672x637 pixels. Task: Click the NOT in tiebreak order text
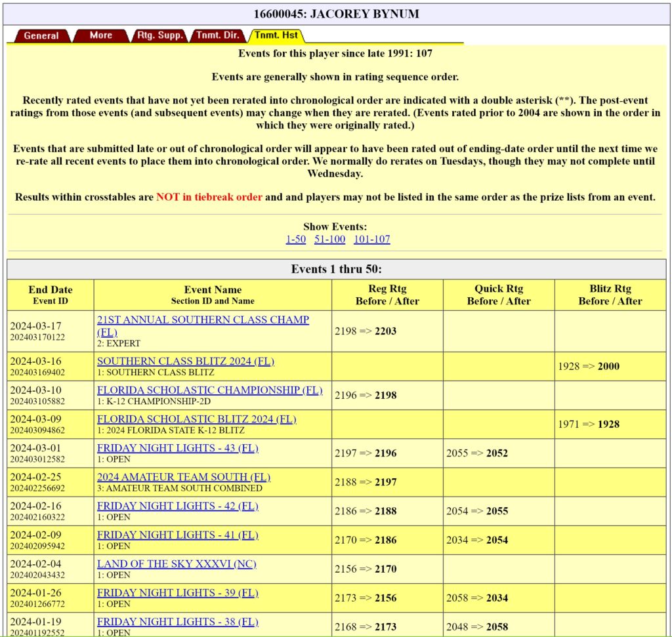coord(209,197)
